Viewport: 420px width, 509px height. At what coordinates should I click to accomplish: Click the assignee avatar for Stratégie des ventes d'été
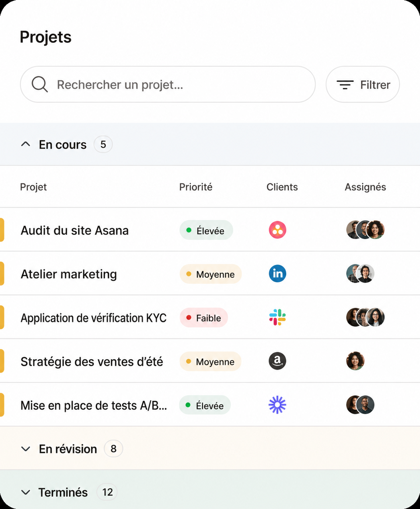(x=356, y=361)
